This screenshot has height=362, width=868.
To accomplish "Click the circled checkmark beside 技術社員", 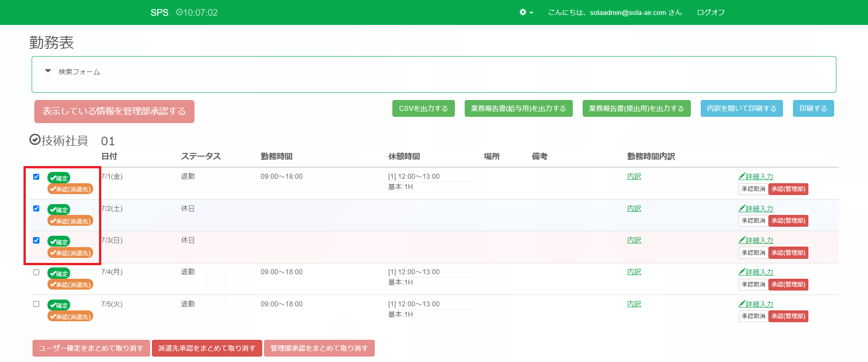I will click(x=35, y=140).
